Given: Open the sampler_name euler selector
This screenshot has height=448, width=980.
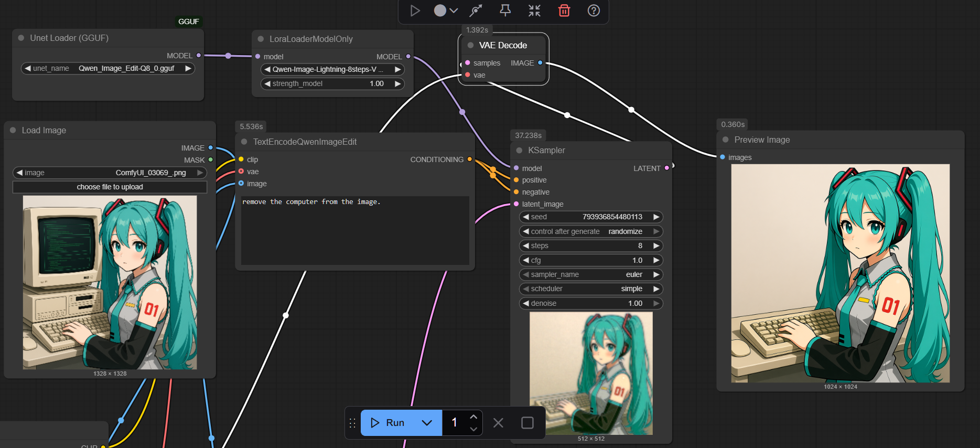Looking at the screenshot, I should pos(591,274).
